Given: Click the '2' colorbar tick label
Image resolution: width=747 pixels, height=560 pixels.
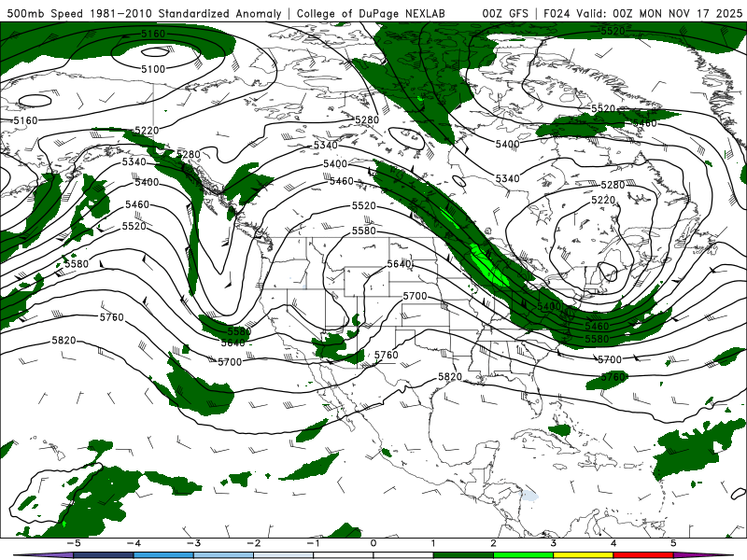Looking at the screenshot, I should tap(494, 543).
